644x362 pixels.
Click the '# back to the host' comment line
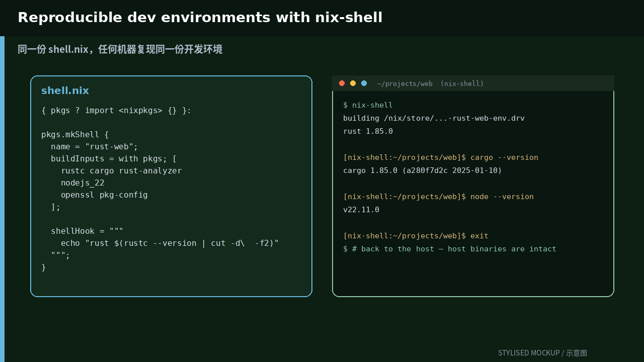450,249
